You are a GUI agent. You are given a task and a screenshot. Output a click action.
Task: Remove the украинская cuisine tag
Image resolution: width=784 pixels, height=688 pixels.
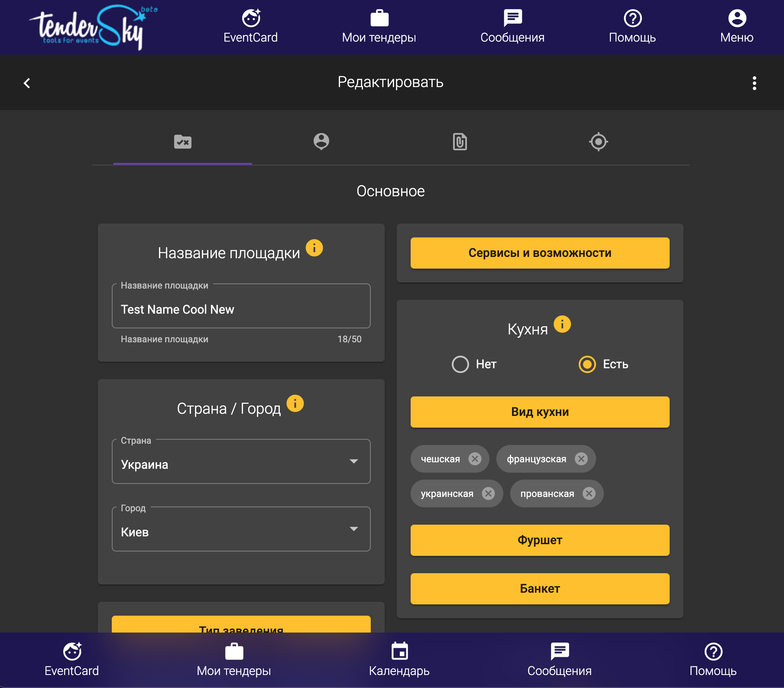click(489, 493)
